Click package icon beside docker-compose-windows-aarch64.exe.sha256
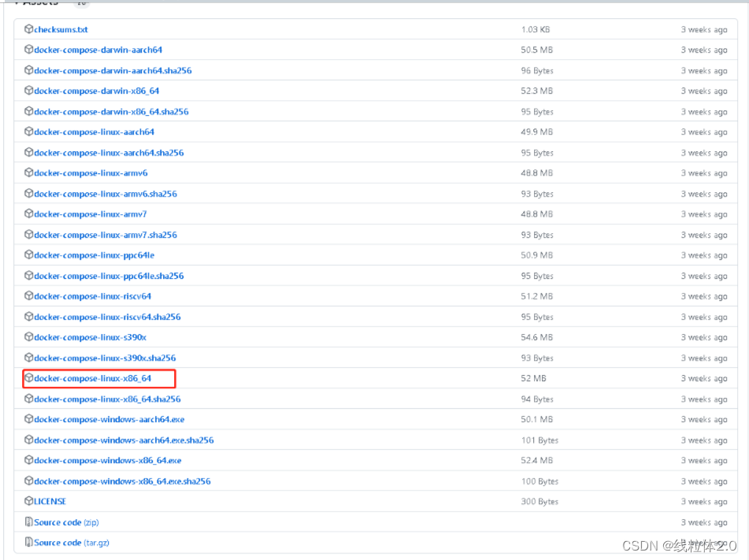Viewport: 749px width, 560px height. click(28, 440)
